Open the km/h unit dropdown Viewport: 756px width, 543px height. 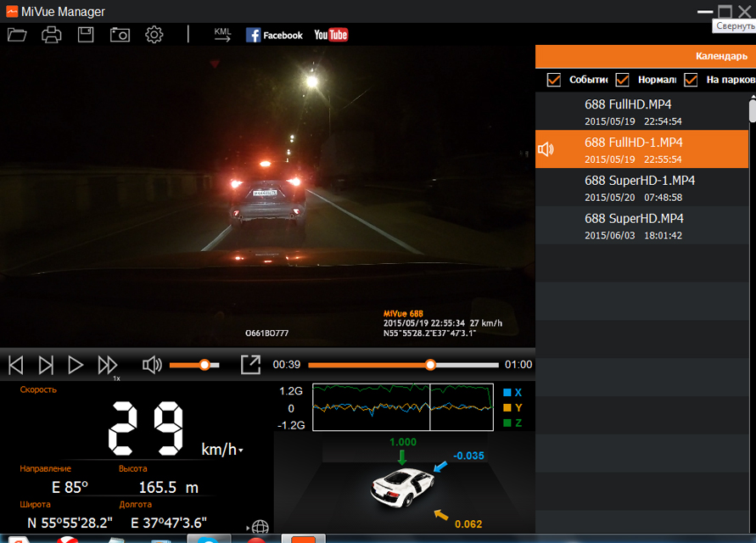pos(222,450)
